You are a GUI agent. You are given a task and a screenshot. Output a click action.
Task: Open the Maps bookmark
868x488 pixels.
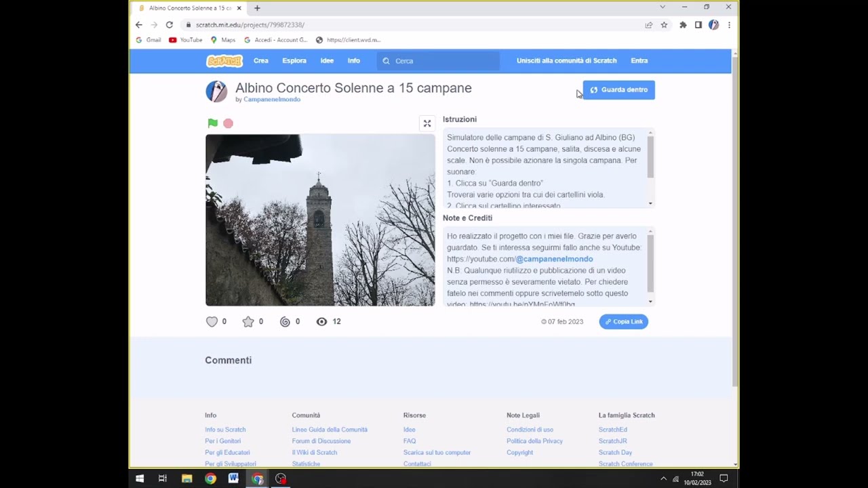(223, 40)
